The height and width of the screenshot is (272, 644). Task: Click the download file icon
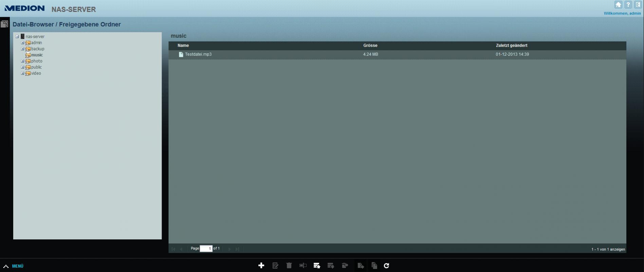(x=331, y=266)
